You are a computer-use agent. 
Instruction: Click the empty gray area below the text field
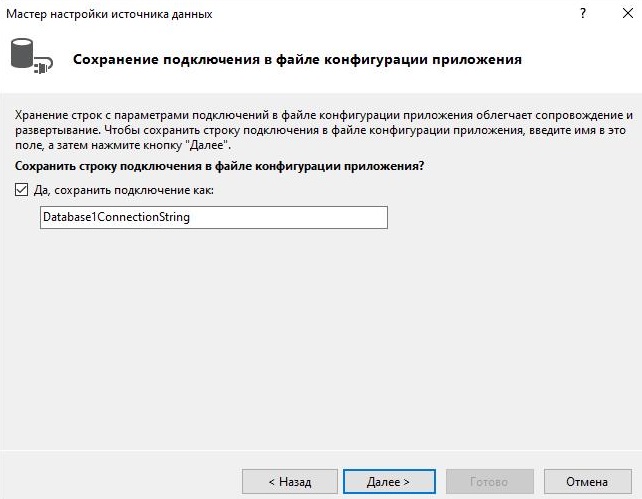[321, 336]
